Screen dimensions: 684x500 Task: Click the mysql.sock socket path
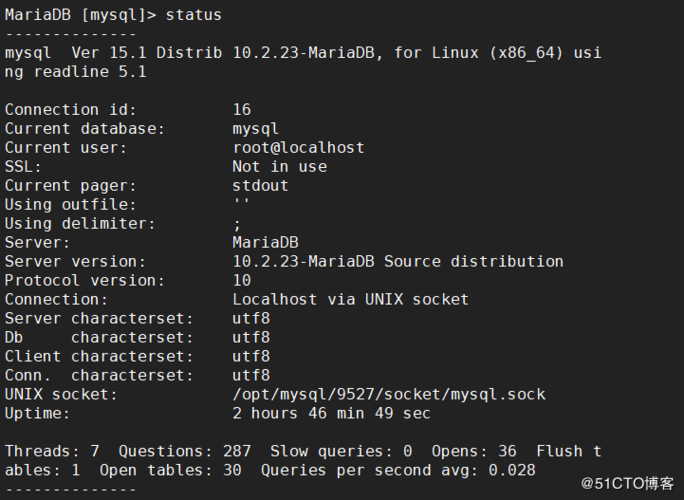(388, 394)
